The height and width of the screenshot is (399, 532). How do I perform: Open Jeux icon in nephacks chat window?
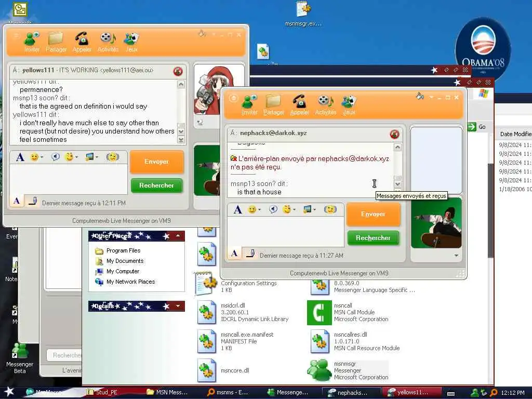(349, 104)
